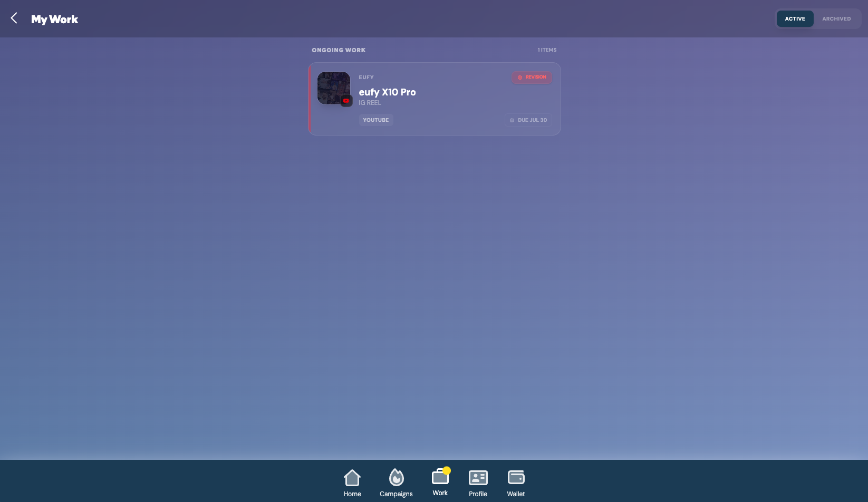This screenshot has width=868, height=502.
Task: Click the red YouTube badge on thumbnail
Action: [x=346, y=101]
